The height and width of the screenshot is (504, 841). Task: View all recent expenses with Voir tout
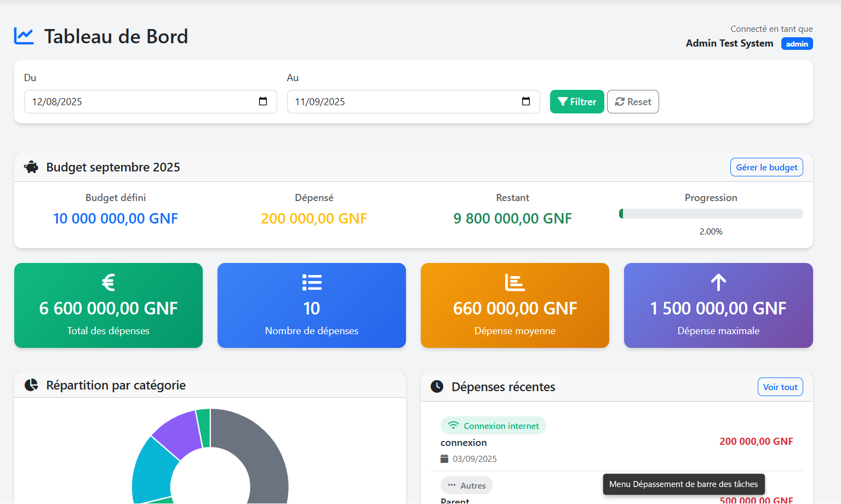click(780, 387)
